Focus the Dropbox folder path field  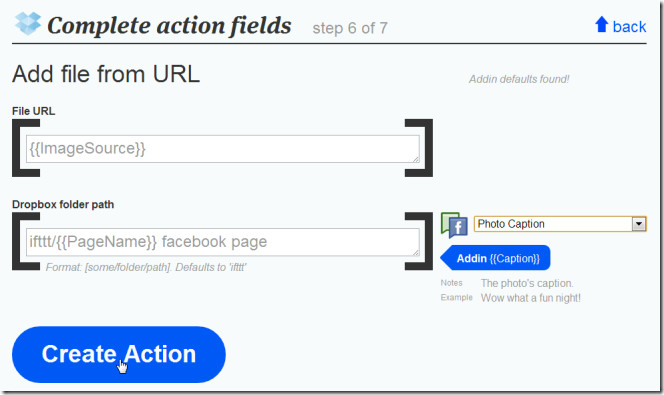(x=223, y=242)
